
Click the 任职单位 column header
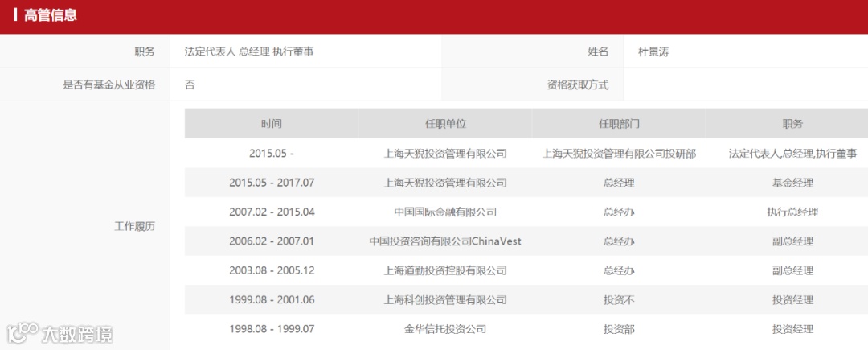click(445, 123)
